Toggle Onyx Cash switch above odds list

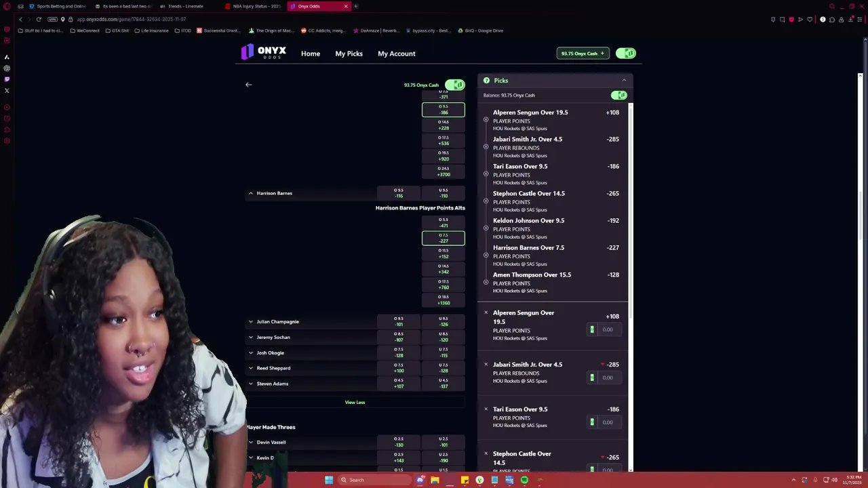(x=455, y=85)
